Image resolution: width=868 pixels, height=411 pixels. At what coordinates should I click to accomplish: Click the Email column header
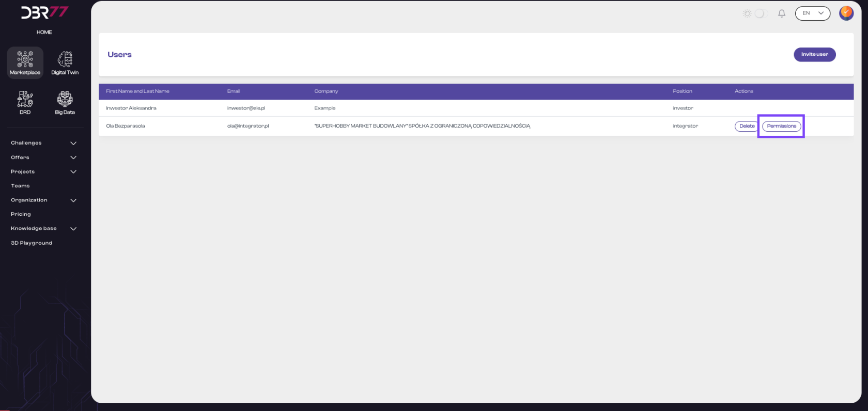[234, 91]
